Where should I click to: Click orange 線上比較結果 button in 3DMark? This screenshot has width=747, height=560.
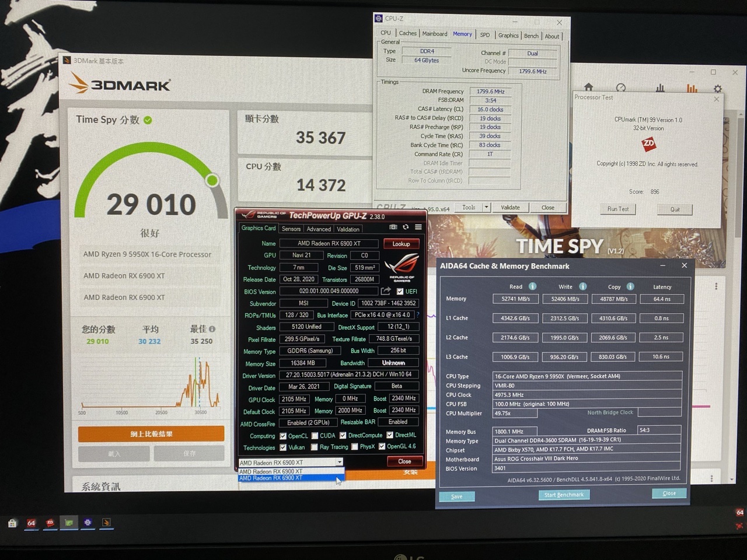(151, 434)
